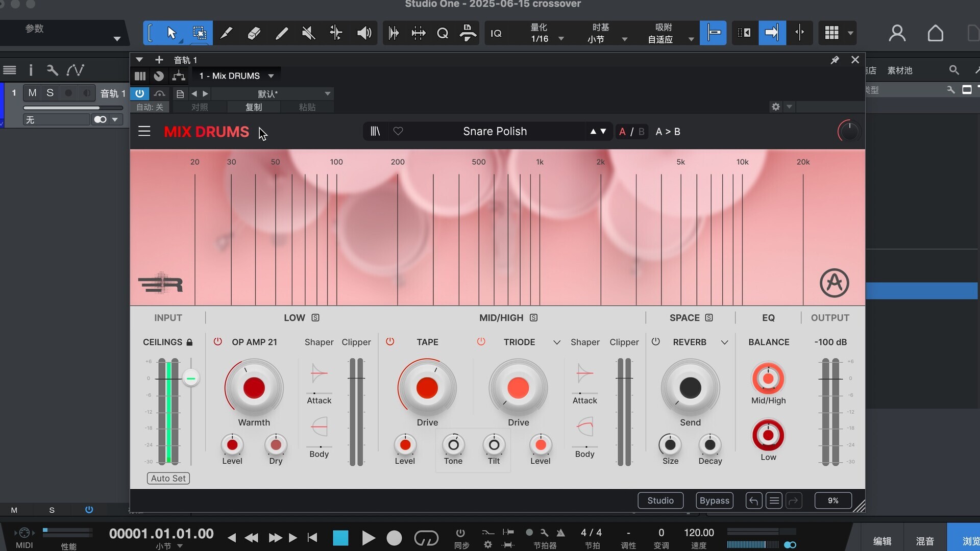Click the 复制 copy tab
This screenshot has width=980, height=551.
pos(254,107)
